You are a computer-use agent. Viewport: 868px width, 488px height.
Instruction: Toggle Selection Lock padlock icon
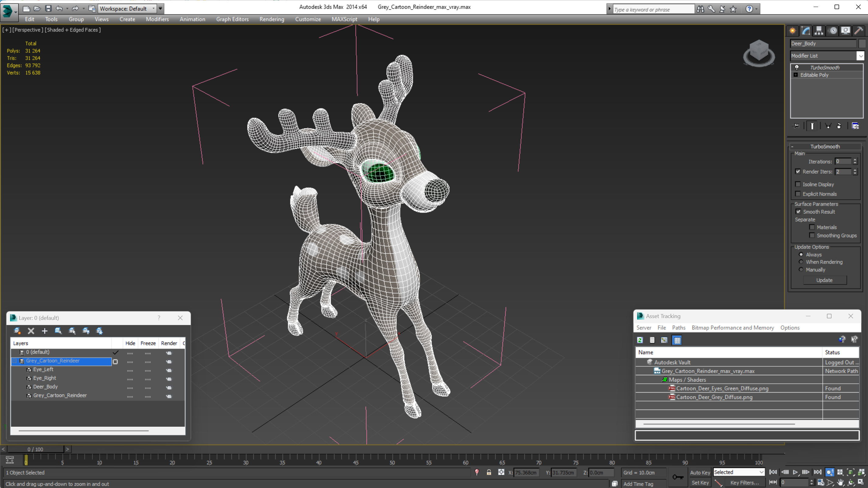point(489,472)
